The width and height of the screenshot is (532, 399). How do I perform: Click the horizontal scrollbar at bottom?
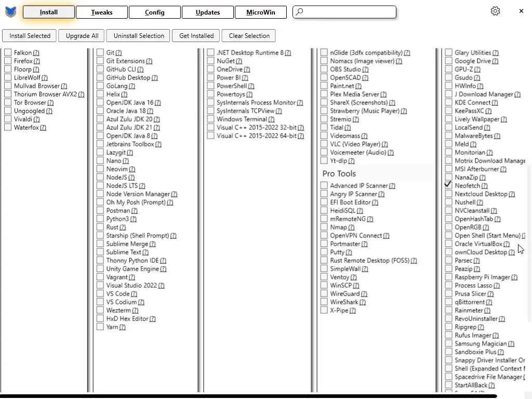pos(248,396)
